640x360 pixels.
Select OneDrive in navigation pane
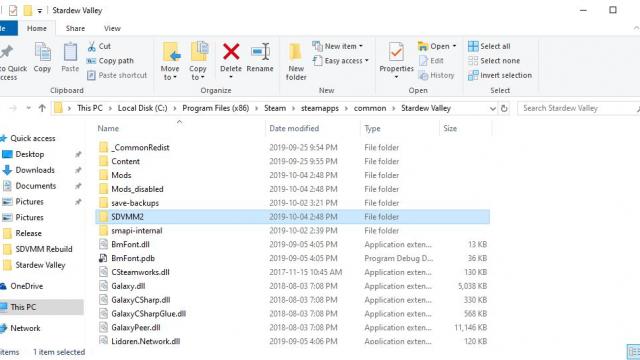(x=27, y=287)
